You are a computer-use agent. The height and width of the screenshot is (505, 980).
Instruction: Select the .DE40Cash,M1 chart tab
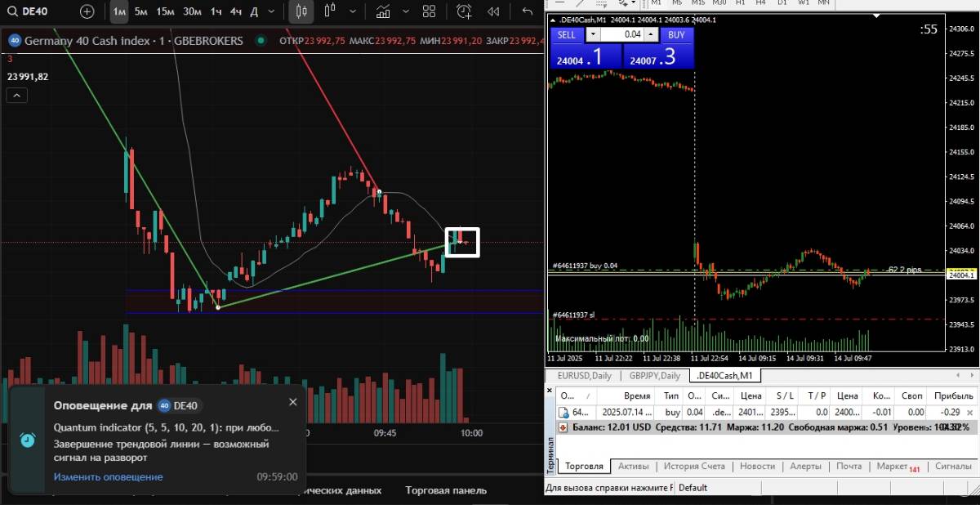coord(724,376)
